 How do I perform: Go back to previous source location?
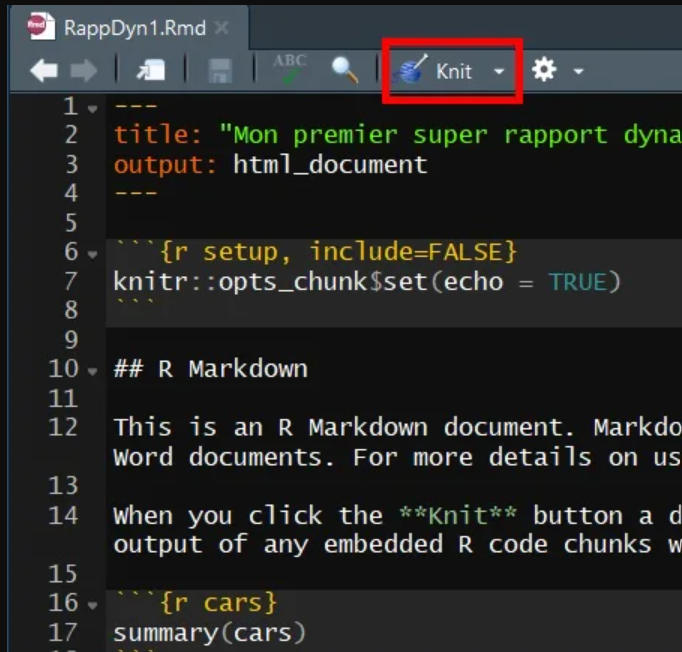click(x=44, y=71)
